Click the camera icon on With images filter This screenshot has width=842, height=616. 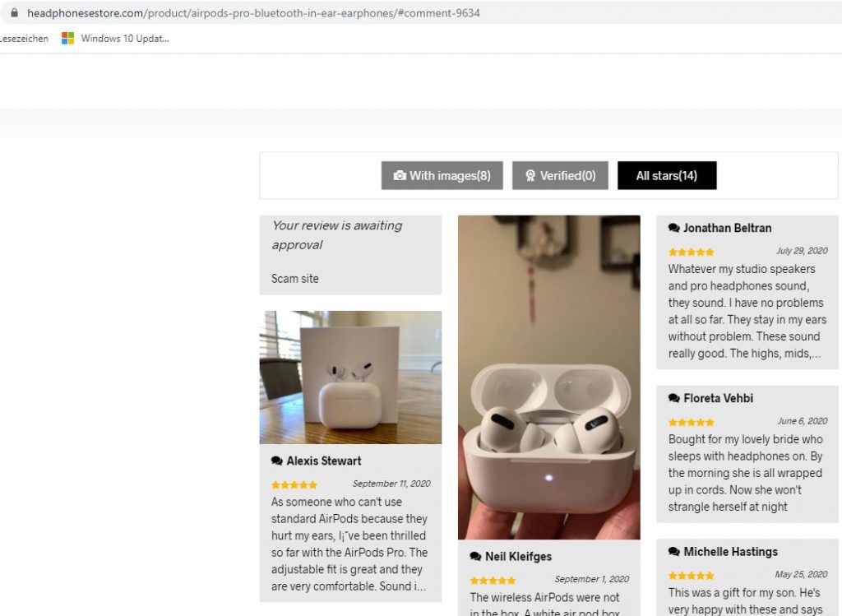(400, 176)
